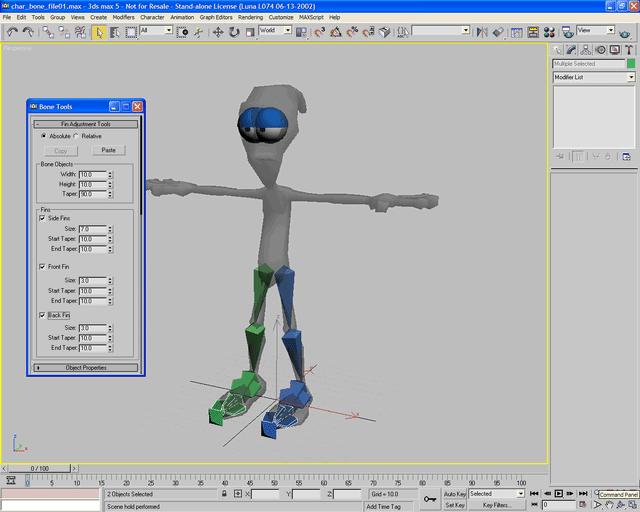
Task: Click the Paste button in Bone Tools
Action: pyautogui.click(x=108, y=150)
